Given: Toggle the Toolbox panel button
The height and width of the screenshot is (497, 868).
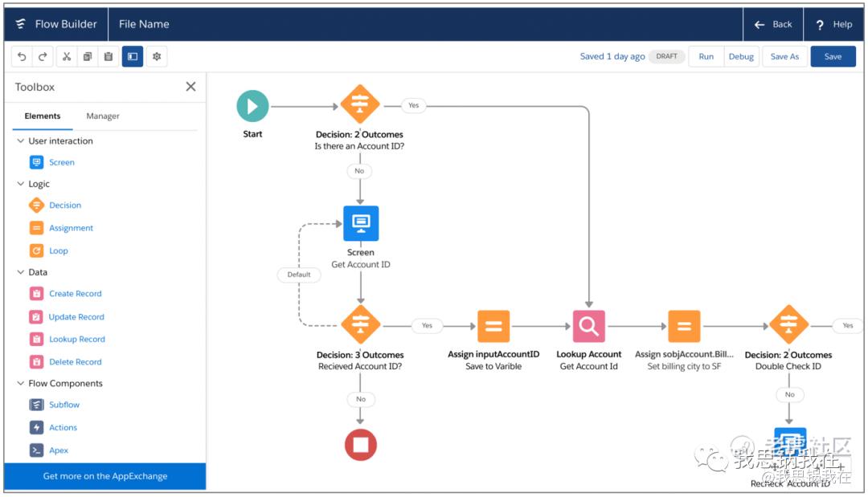Looking at the screenshot, I should pyautogui.click(x=133, y=56).
